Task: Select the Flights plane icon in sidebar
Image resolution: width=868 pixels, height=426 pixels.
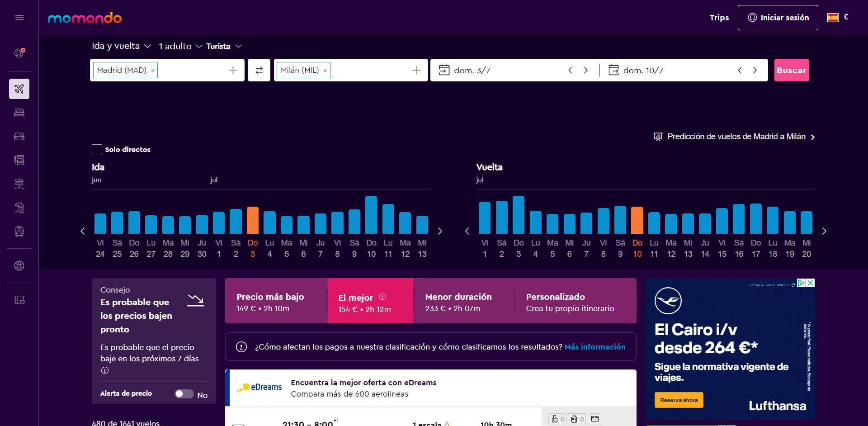Action: [x=19, y=89]
